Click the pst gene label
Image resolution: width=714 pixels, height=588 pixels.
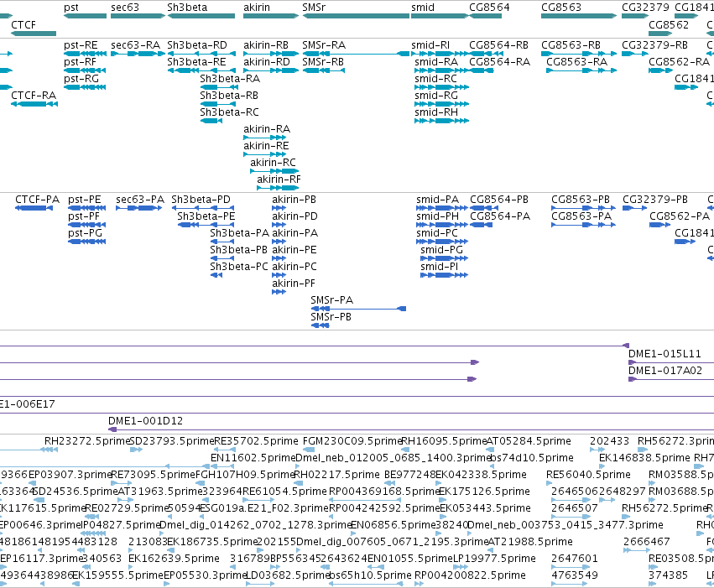71,8
